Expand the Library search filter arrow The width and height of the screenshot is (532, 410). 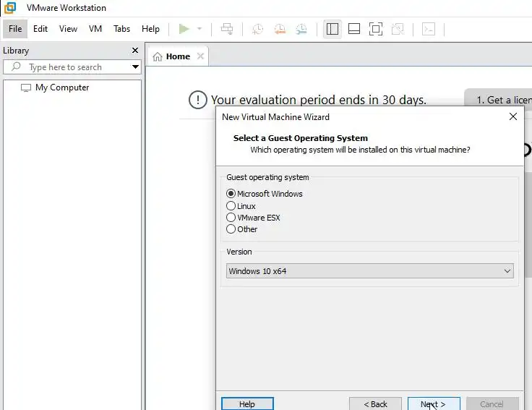135,67
